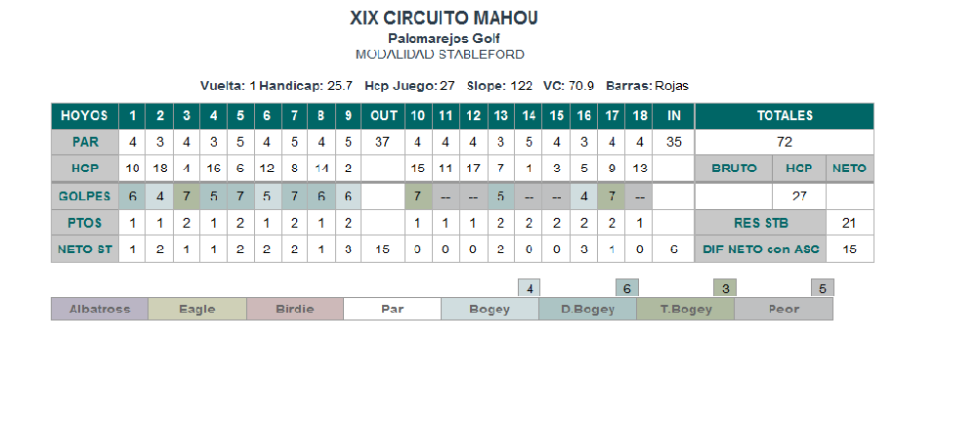The image size is (980, 427).
Task: Click the Albatross legend color swatch
Action: (100, 309)
